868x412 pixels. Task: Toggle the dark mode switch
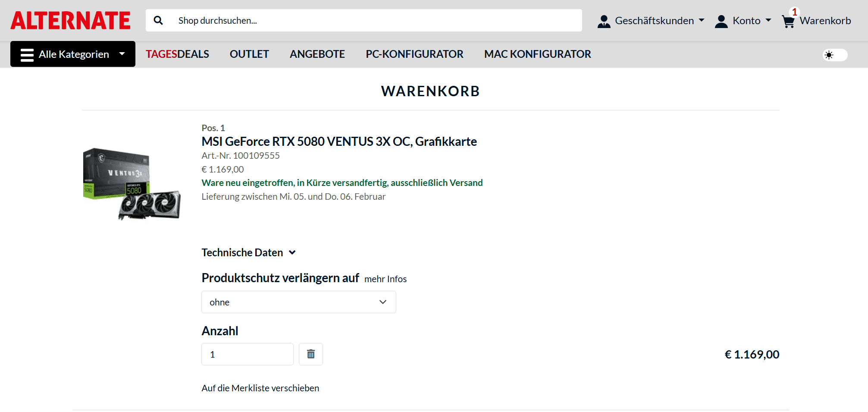tap(835, 55)
